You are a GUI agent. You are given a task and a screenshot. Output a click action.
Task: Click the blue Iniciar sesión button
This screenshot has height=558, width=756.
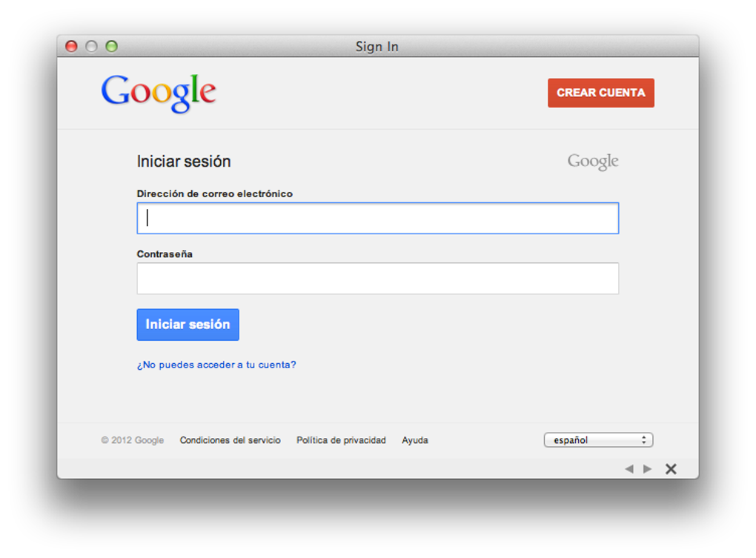click(188, 325)
